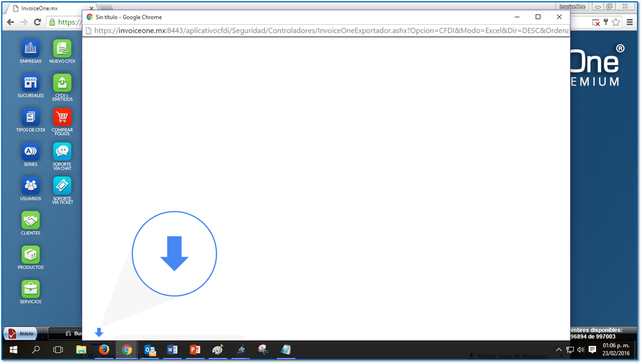Click the new tab button

click(x=106, y=7)
